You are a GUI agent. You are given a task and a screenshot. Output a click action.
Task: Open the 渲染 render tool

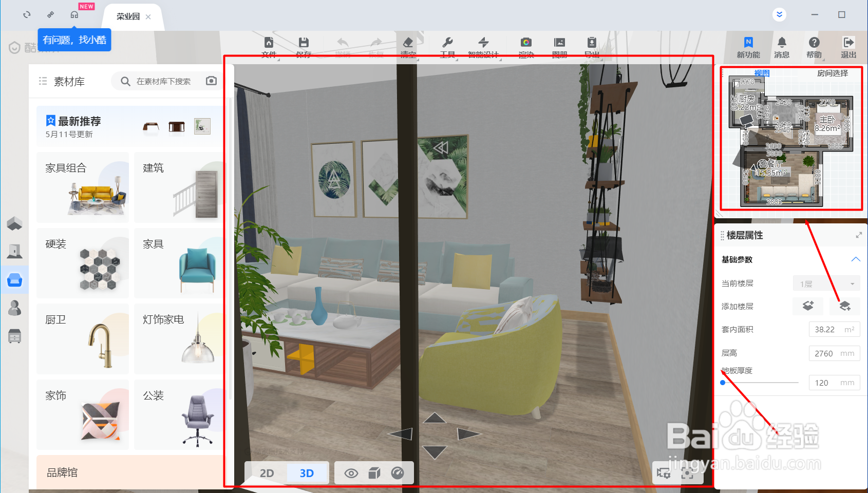click(x=525, y=43)
